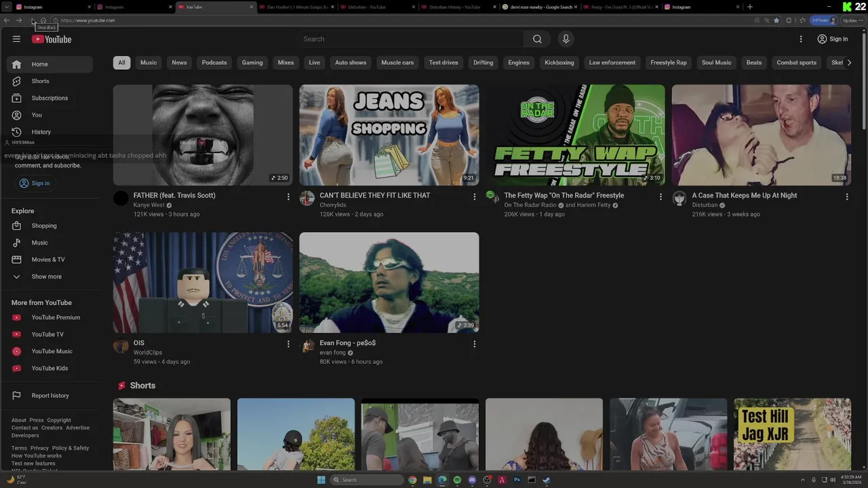Open You in the sidebar
868x488 pixels.
pos(50,115)
